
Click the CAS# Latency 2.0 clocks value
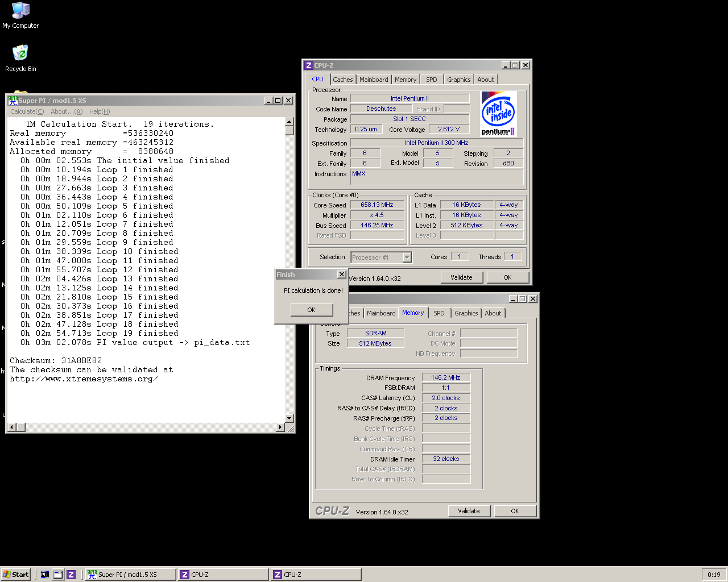point(446,398)
